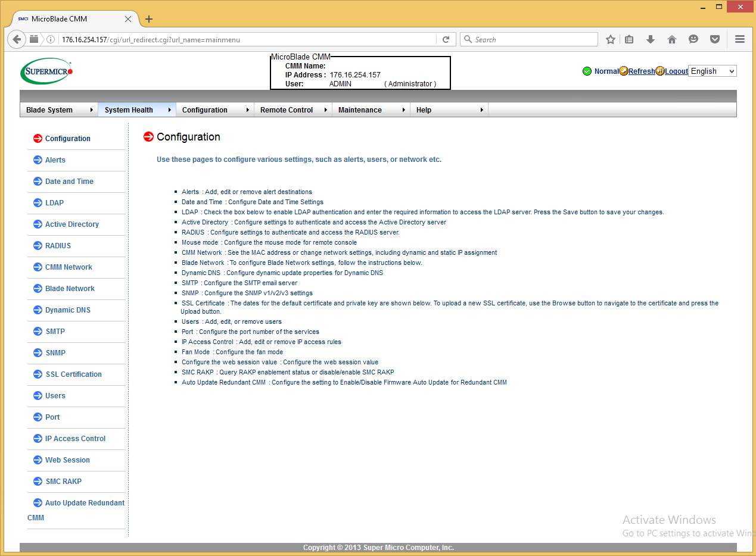This screenshot has width=756, height=556.
Task: Open the SSL Certificate link in description list
Action: point(203,303)
